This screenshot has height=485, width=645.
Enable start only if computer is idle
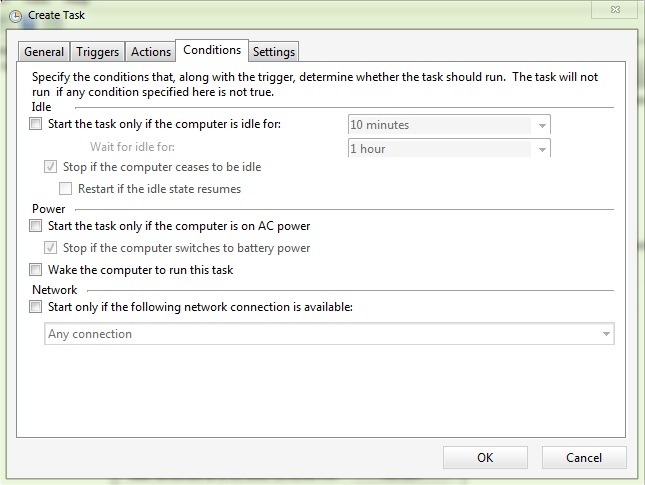pos(36,123)
